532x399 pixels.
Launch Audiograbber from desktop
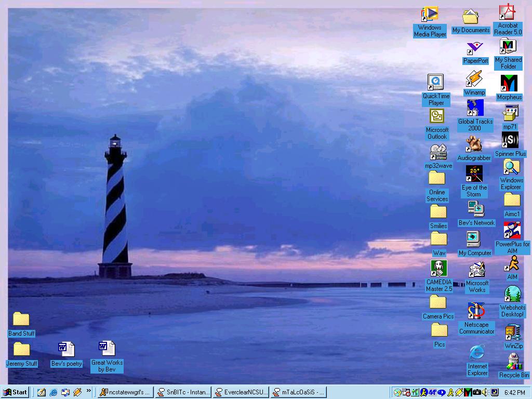(474, 144)
